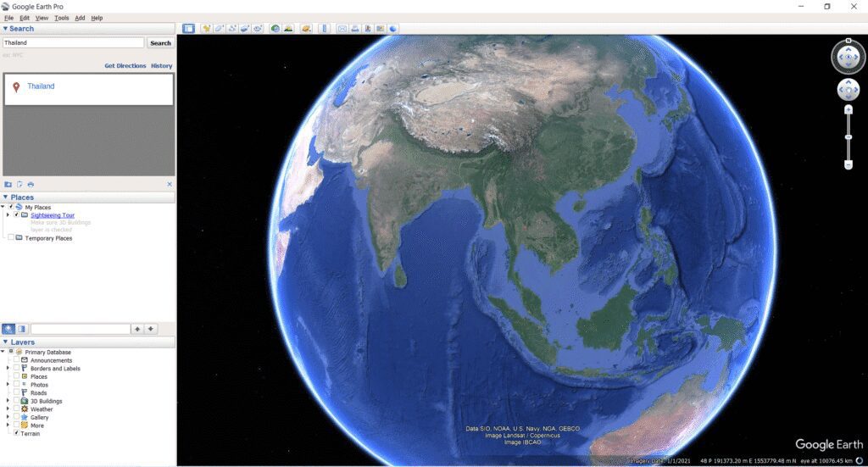Zoom out using the minus end of zoom slider
868x467 pixels.
click(x=848, y=165)
